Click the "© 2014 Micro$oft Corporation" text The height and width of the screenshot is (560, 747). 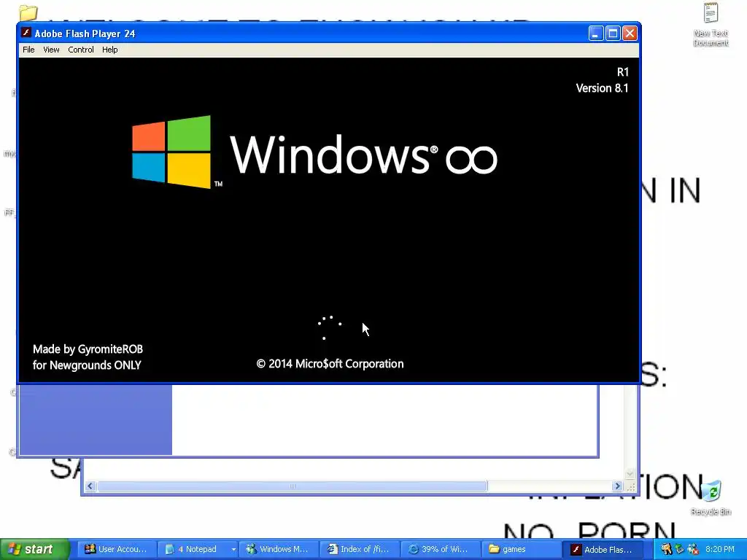(330, 364)
